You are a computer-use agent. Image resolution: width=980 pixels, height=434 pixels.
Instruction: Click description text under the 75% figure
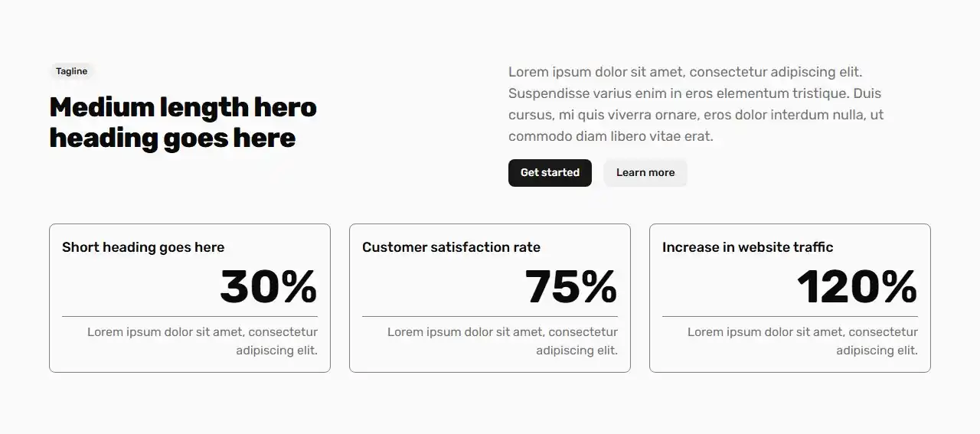coord(502,341)
